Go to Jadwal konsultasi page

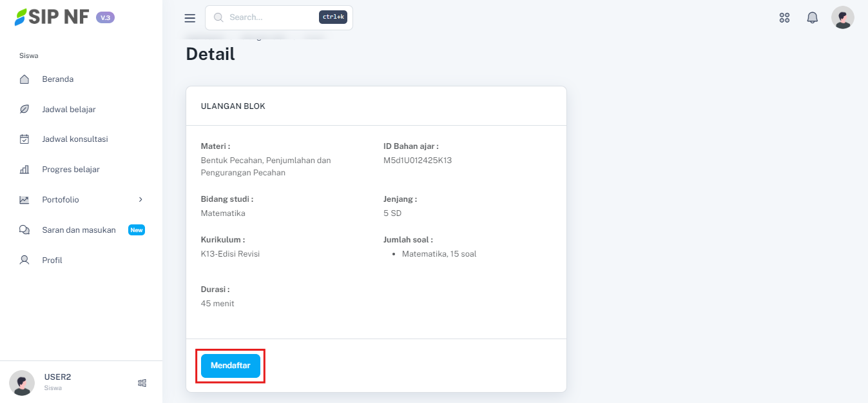click(x=75, y=139)
